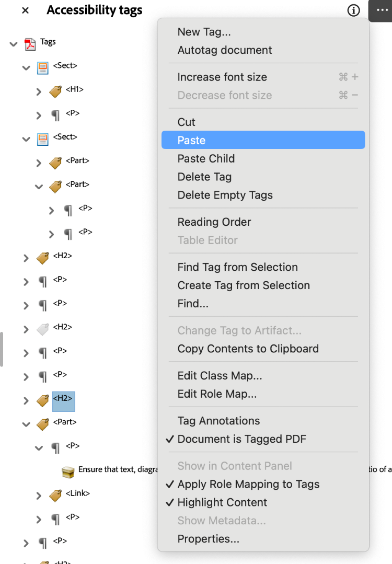The image size is (392, 564).
Task: Select the Link tag icon
Action: (x=55, y=493)
